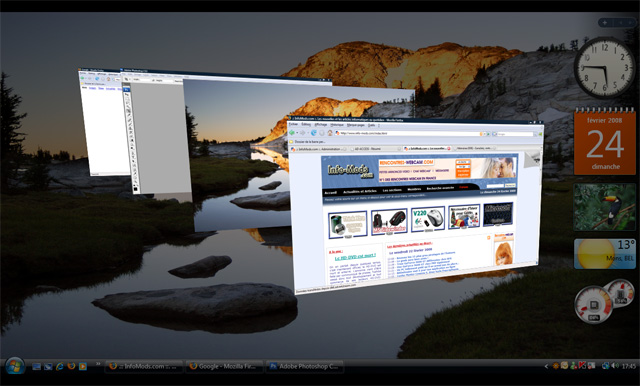Open Dossier de la barre personnelle bookmark folder
This screenshot has height=386, width=640.
click(307, 142)
